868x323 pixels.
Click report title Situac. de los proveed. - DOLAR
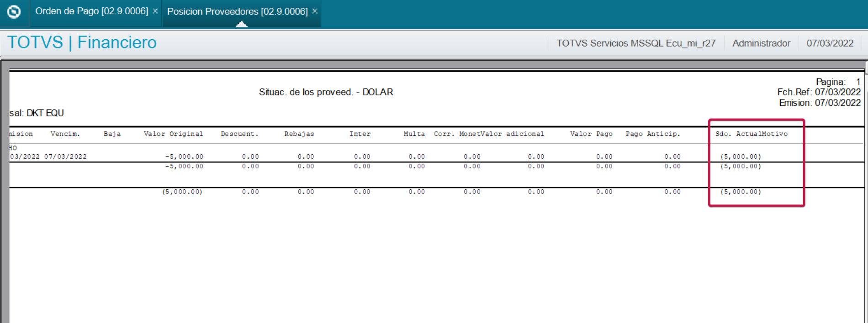pos(326,92)
